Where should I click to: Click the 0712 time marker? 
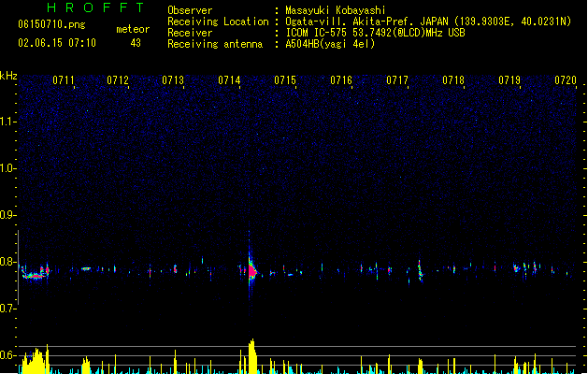click(118, 80)
